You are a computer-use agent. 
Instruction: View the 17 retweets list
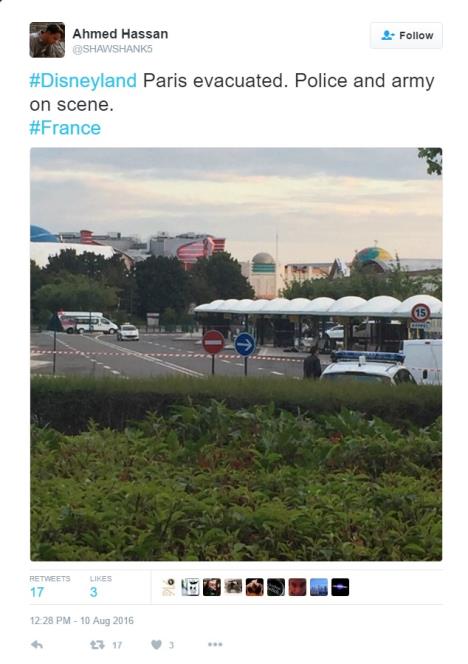click(x=50, y=587)
